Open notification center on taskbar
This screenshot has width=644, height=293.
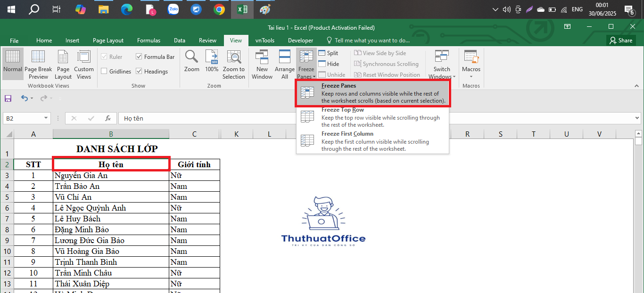point(629,9)
